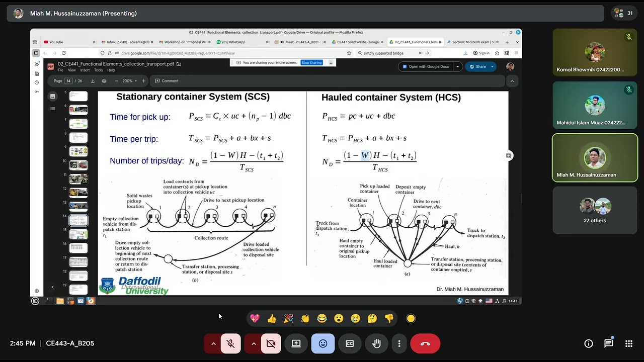This screenshot has height=362, width=644.
Task: Leave the call with red hang-up button
Action: click(x=425, y=343)
